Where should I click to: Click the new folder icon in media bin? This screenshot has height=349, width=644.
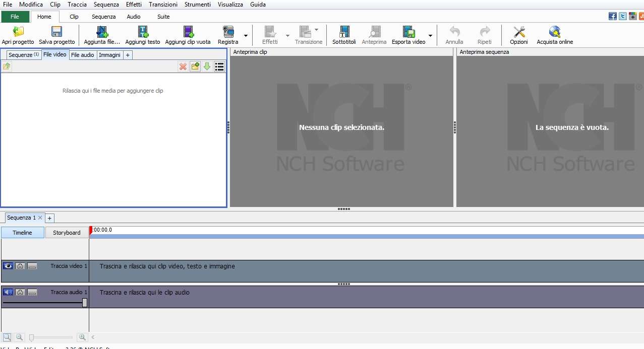click(x=195, y=66)
